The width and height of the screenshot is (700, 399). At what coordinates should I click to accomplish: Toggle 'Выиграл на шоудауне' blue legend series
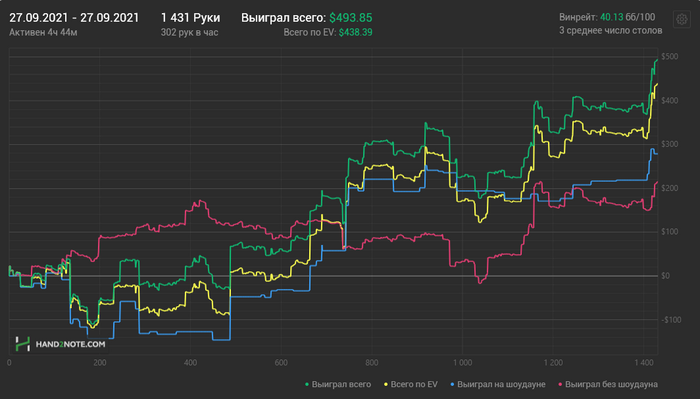pos(498,384)
